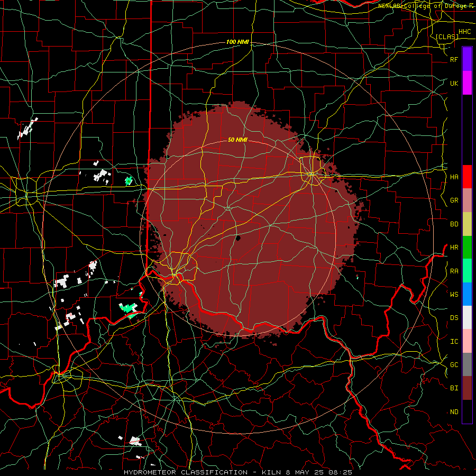Viewport: 476px width, 476px height.
Task: Click the white DS legend swatch
Action: [467, 317]
